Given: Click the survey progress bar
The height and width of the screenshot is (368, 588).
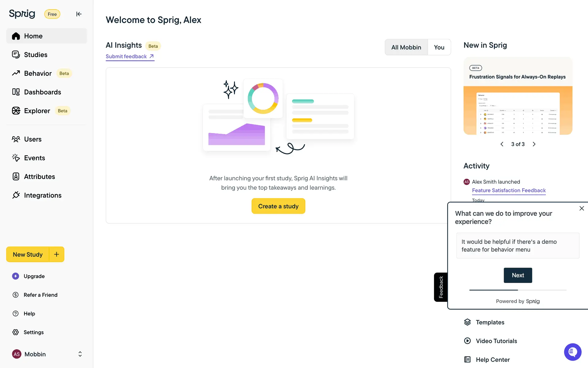Looking at the screenshot, I should pos(518,290).
